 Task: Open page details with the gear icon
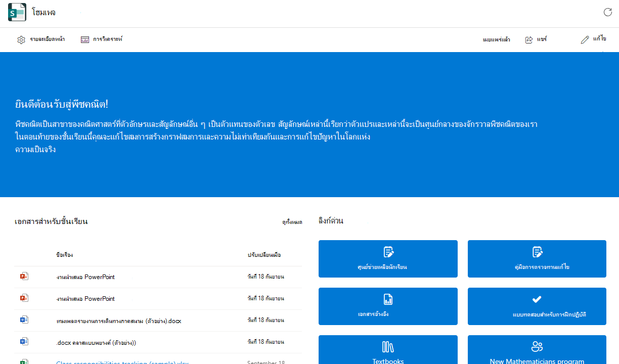(x=21, y=39)
